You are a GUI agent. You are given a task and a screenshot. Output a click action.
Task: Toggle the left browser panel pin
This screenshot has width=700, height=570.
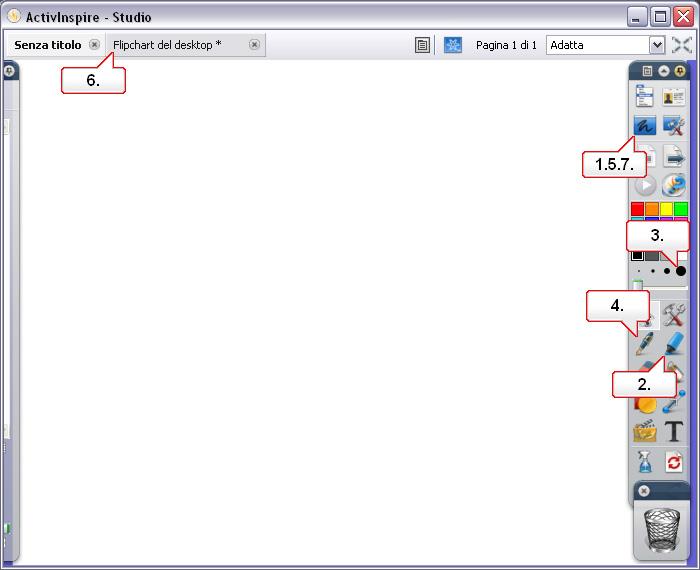(x=9, y=71)
